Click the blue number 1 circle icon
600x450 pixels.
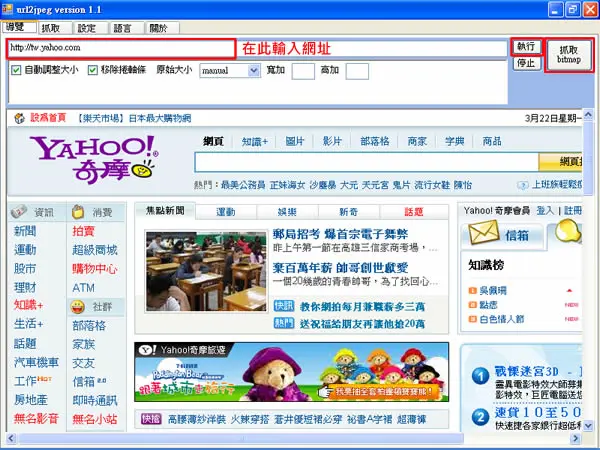(x=480, y=376)
